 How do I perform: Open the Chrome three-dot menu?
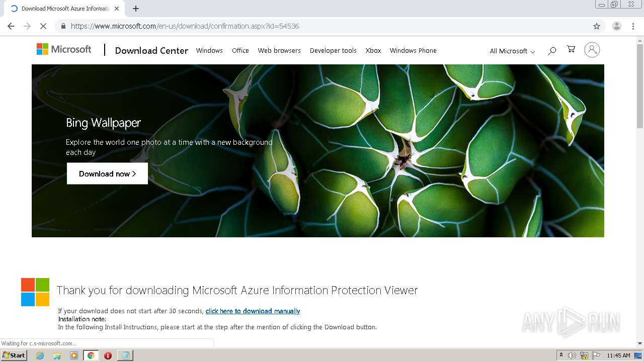pyautogui.click(x=633, y=26)
